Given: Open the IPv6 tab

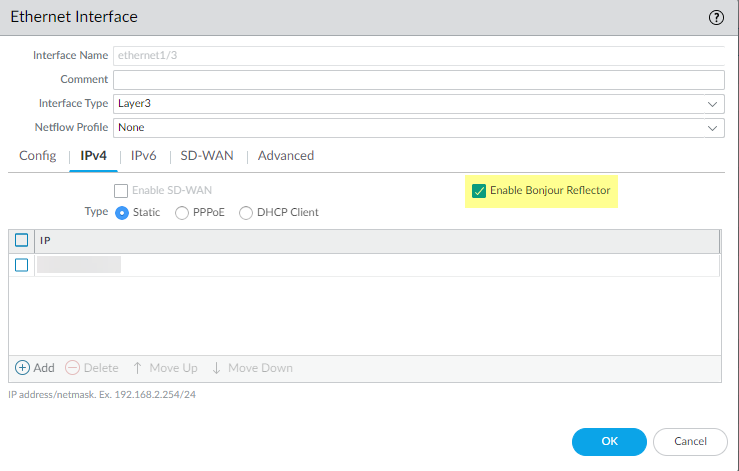Looking at the screenshot, I should (x=143, y=156).
